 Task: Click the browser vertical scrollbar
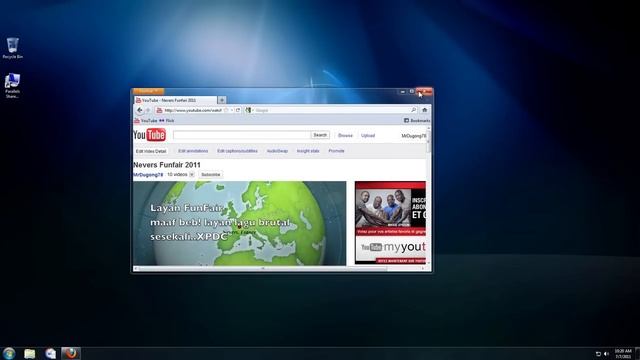point(428,196)
